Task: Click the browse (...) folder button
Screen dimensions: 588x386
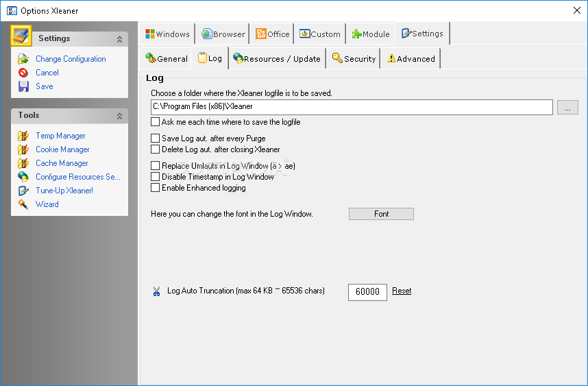Action: [567, 107]
